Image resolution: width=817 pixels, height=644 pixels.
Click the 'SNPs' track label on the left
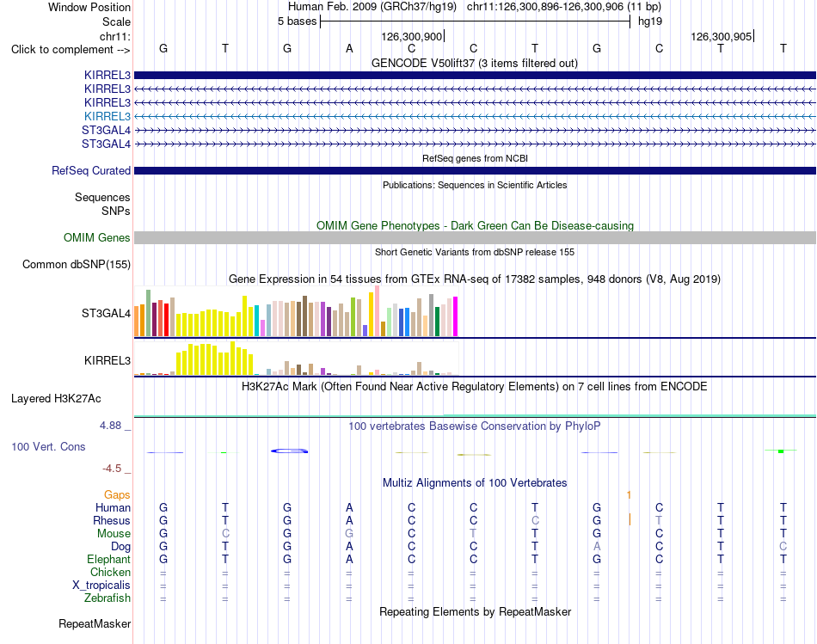[116, 211]
